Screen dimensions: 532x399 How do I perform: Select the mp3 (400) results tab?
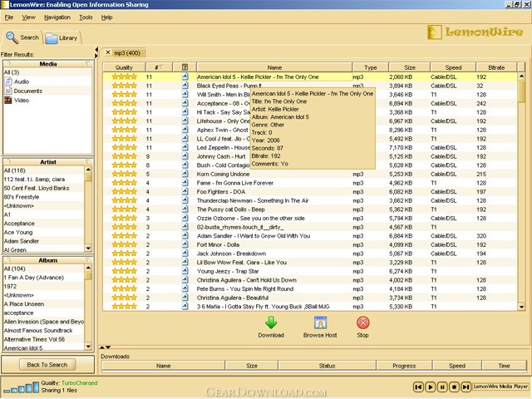127,53
